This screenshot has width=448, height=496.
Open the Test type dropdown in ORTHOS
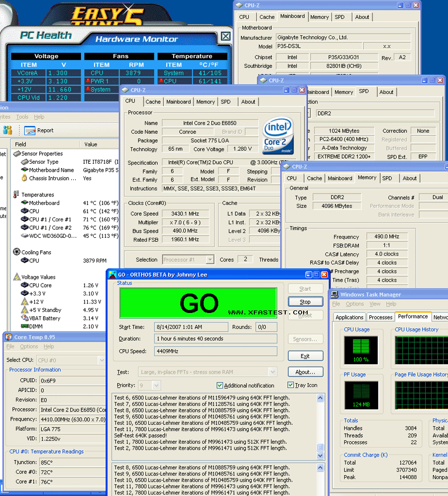coord(273,372)
